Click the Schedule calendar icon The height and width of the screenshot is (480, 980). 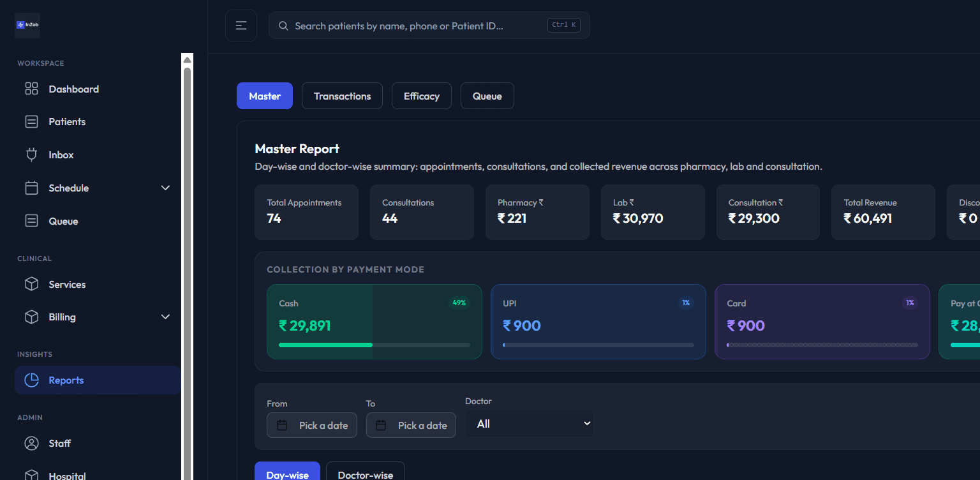31,188
